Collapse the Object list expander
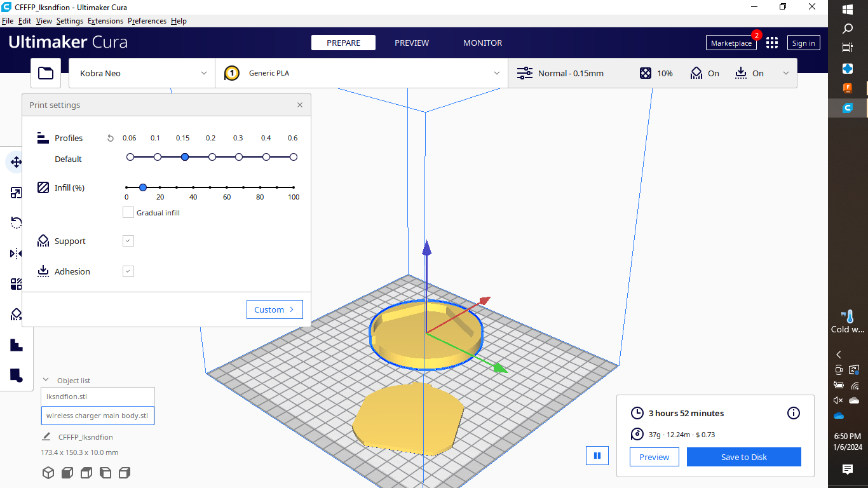This screenshot has width=868, height=488. click(x=46, y=380)
